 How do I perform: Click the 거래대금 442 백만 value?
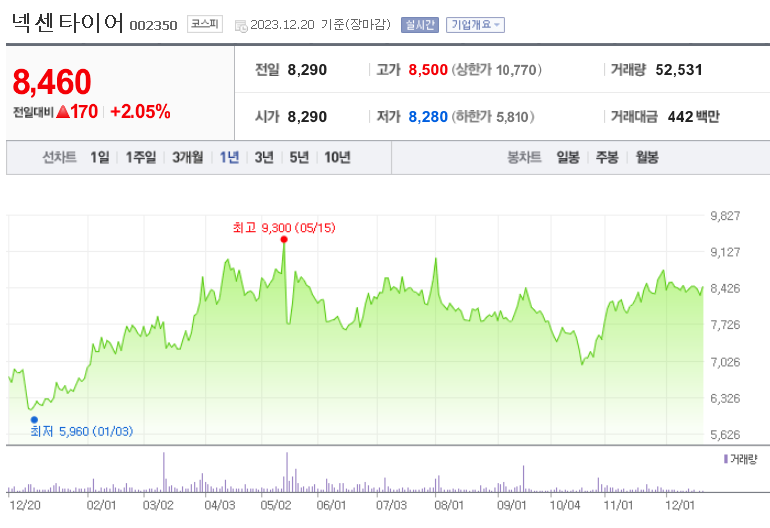(693, 117)
